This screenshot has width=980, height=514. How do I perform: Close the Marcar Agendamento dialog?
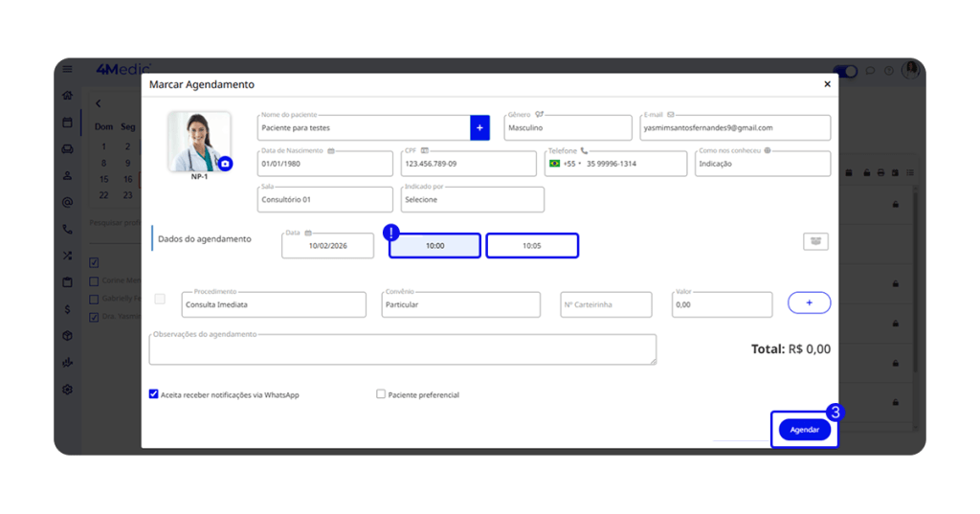[x=827, y=84]
